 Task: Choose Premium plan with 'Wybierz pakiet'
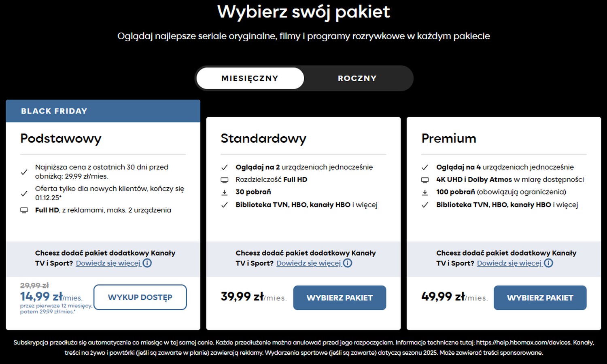tap(540, 298)
